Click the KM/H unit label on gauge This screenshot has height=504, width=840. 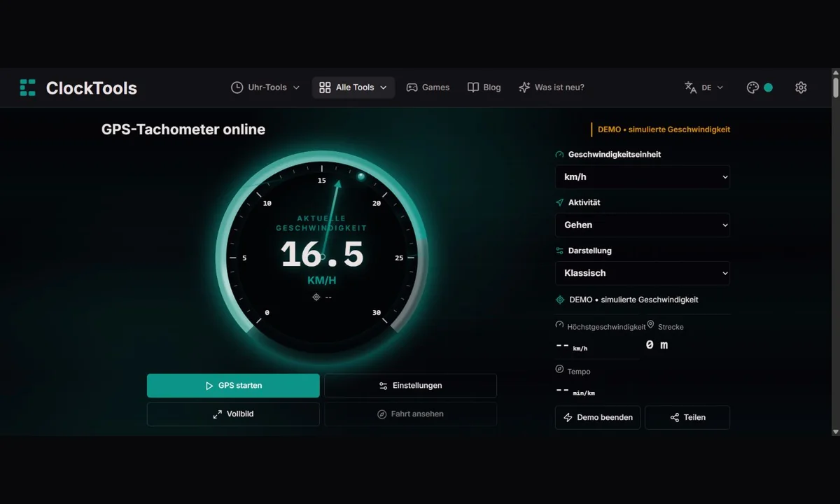click(322, 281)
